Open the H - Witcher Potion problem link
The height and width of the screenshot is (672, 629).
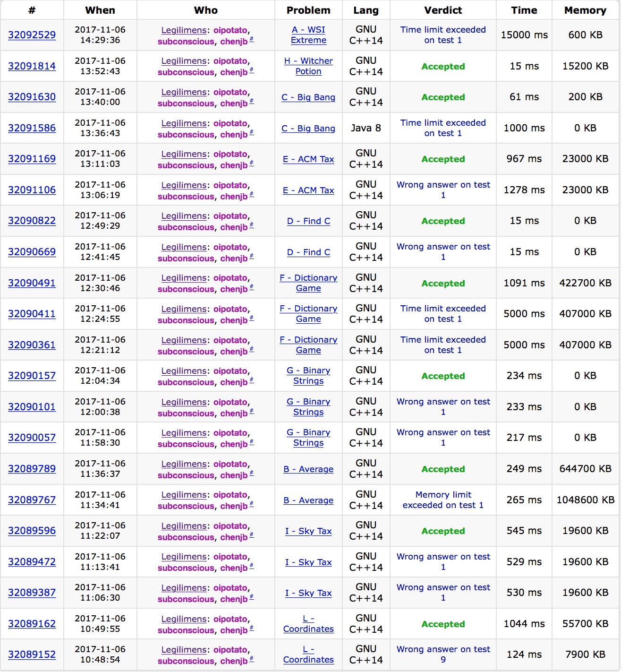click(308, 66)
